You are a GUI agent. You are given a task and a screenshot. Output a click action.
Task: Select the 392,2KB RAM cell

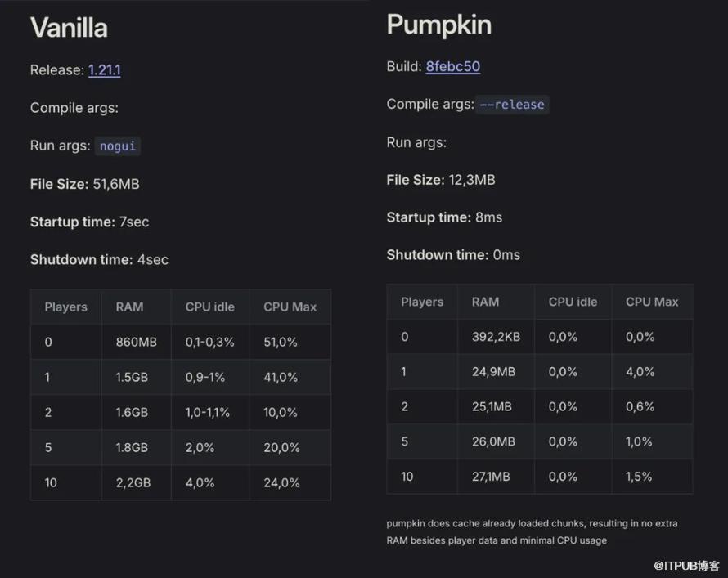[496, 337]
